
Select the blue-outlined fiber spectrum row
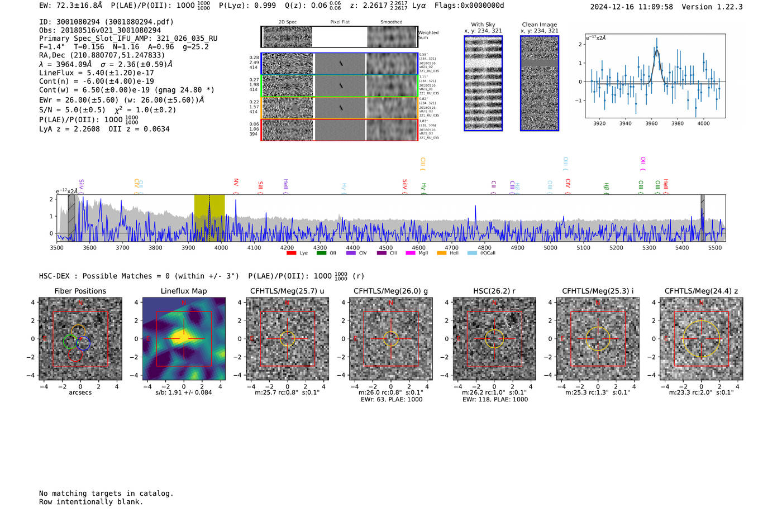pyautogui.click(x=340, y=64)
